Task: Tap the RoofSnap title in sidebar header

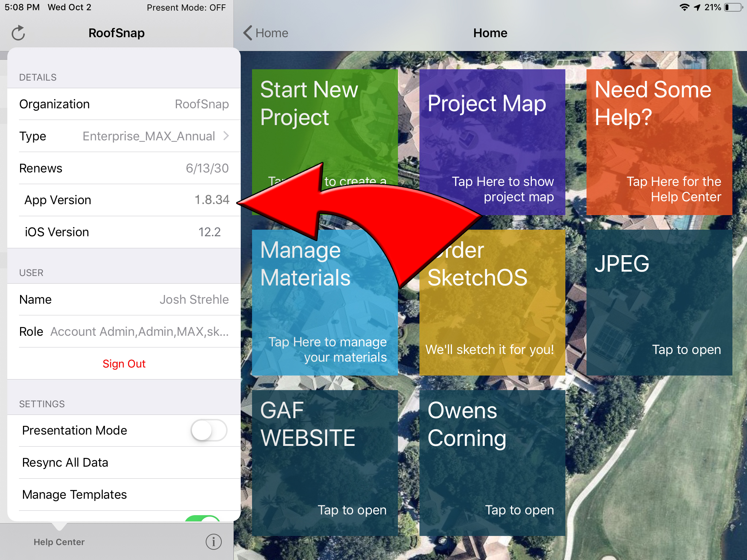Action: click(117, 33)
